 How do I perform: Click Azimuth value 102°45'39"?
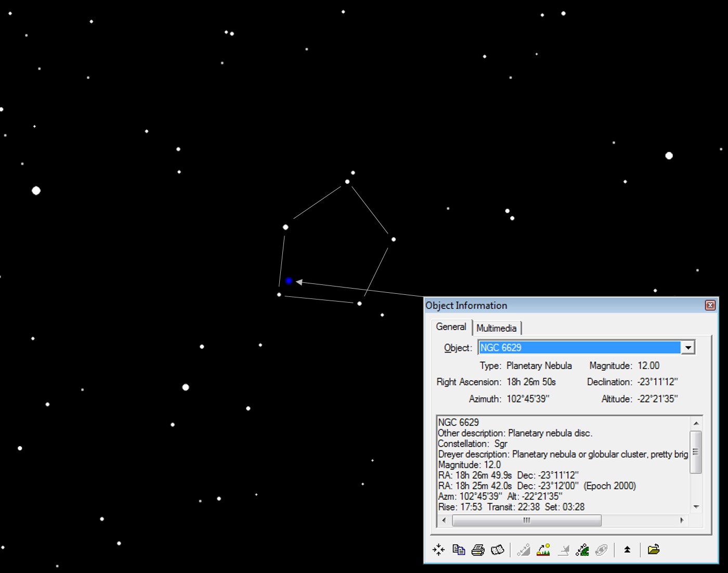528,399
